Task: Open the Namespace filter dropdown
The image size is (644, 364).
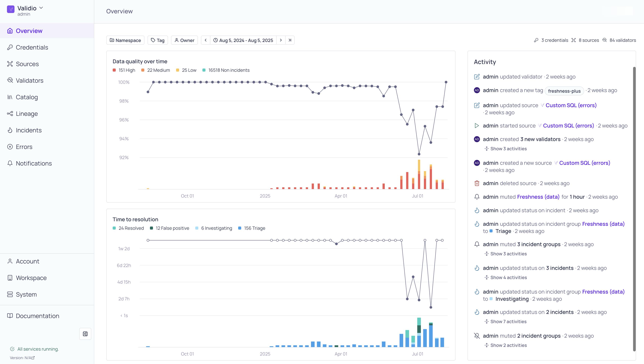Action: click(x=125, y=40)
